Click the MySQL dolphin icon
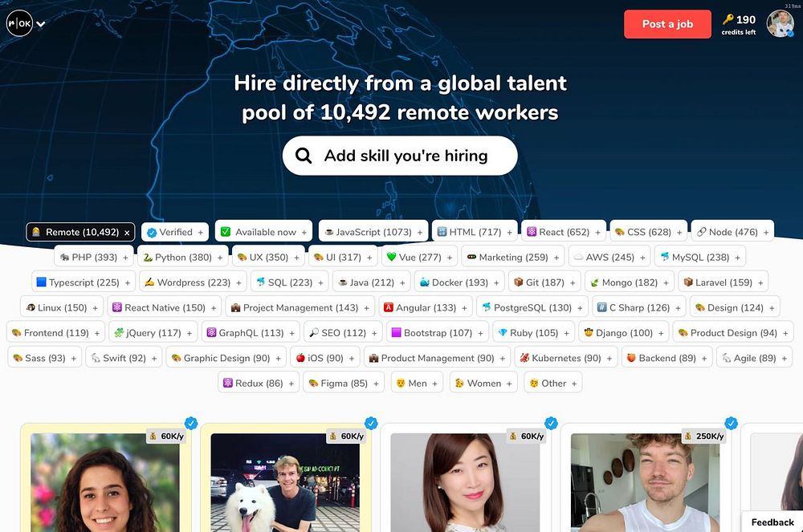The height and width of the screenshot is (532, 803). point(665,257)
